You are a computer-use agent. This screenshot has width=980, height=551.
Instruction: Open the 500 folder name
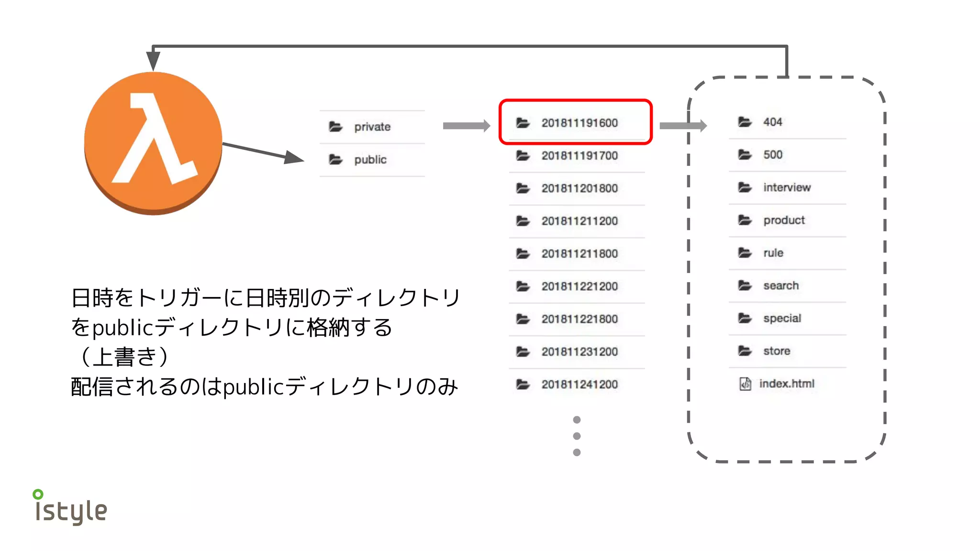click(x=772, y=154)
